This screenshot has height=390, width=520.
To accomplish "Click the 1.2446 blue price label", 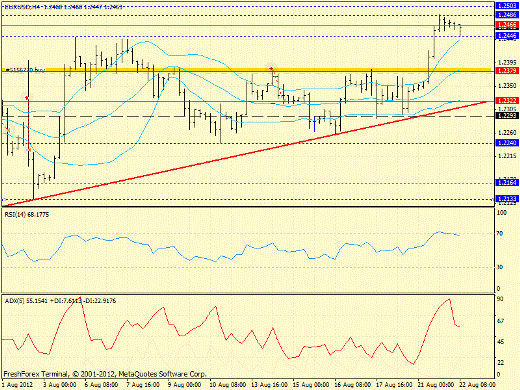I will (x=507, y=35).
